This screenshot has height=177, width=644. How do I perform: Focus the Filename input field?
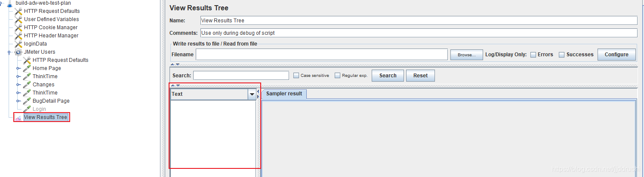pos(322,55)
